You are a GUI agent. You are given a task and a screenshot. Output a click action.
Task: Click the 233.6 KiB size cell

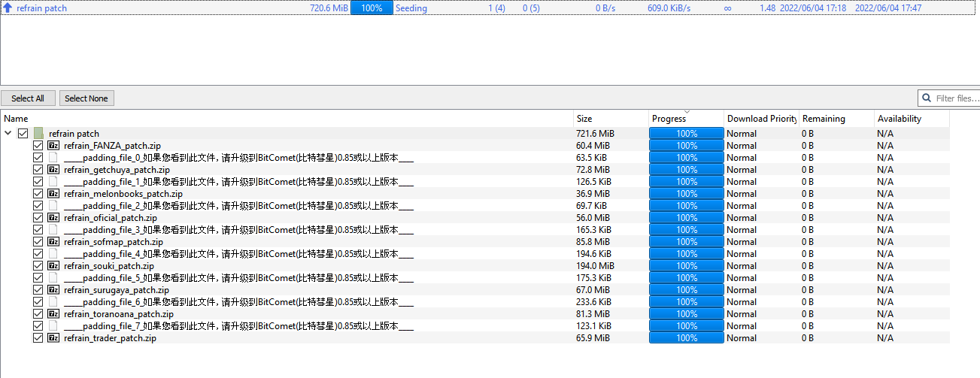pos(594,302)
